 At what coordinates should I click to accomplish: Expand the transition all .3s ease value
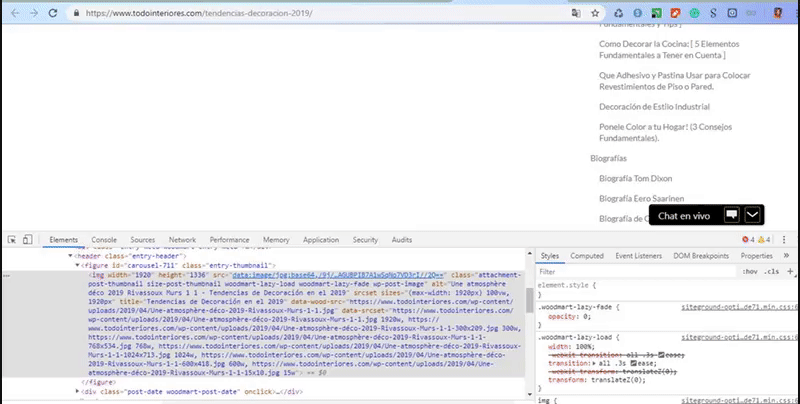tap(594, 363)
